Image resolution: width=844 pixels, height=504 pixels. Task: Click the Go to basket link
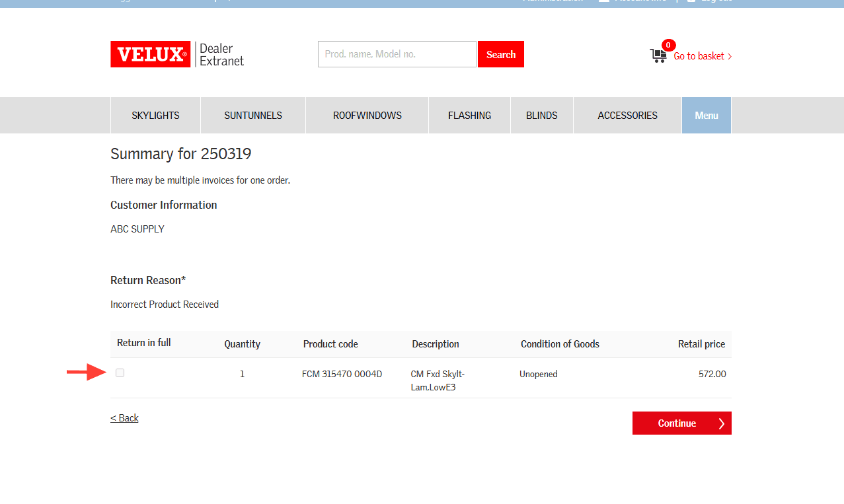click(x=703, y=56)
